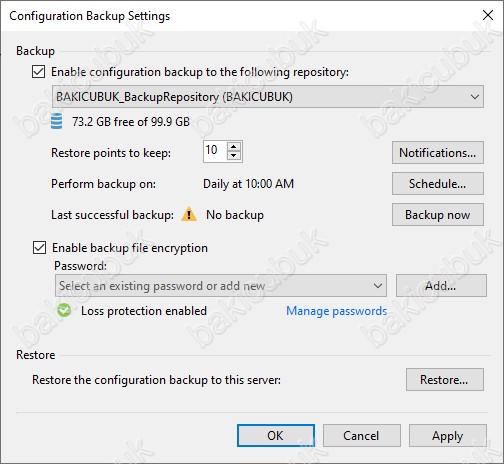This screenshot has height=464, width=504.
Task: Toggle Enable backup file encryption checkbox
Action: 39,248
